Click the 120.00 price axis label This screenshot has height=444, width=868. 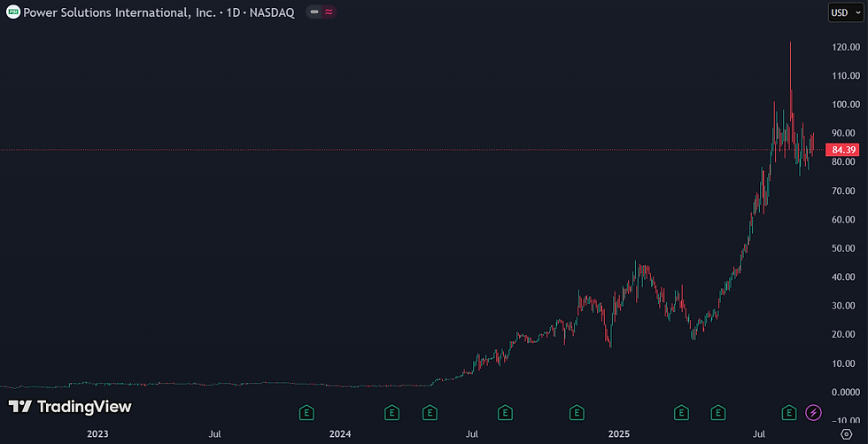844,47
